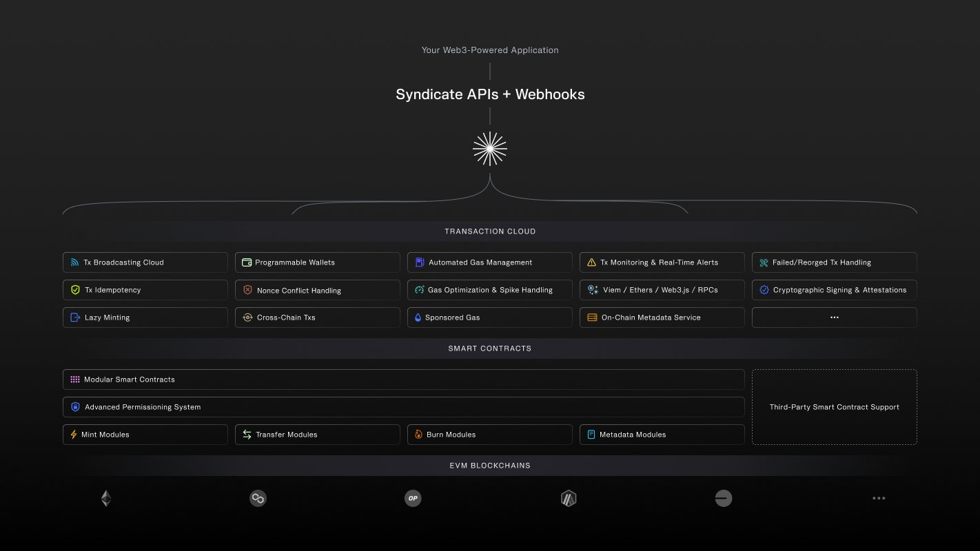This screenshot has width=980, height=551.
Task: Click the Failed/Reorged Tx Handling tools icon
Action: (764, 262)
